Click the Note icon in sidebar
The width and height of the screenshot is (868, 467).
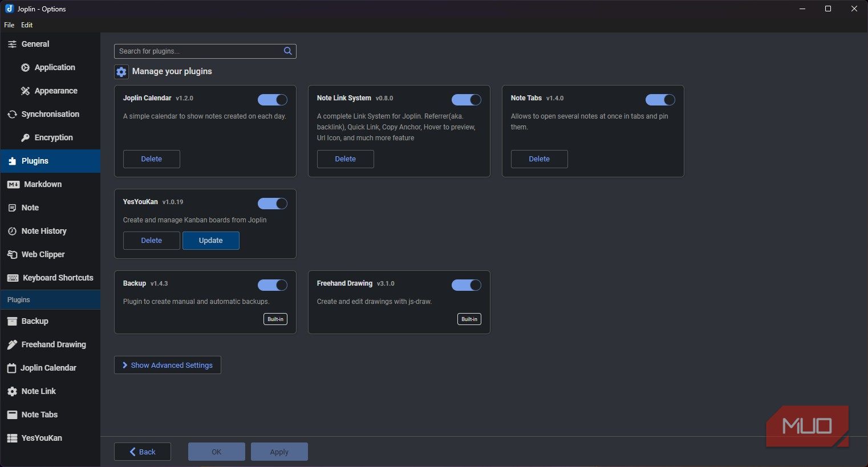[12, 208]
